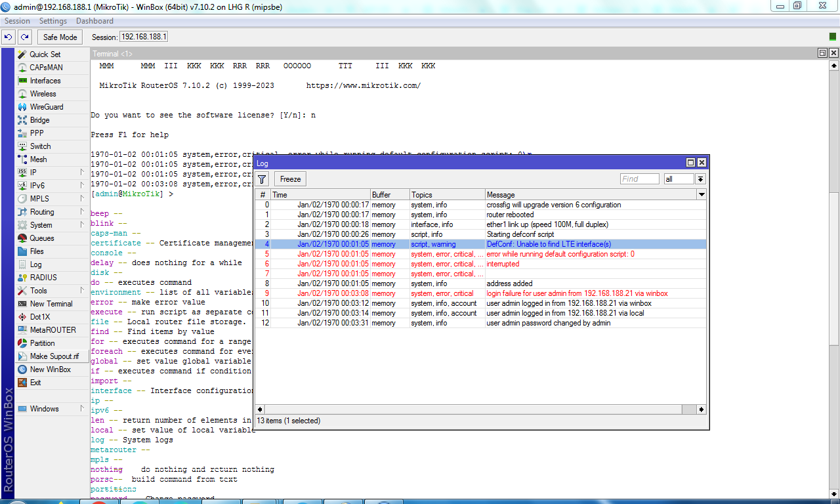Click the Redo arrow in toolbar
The image size is (840, 504).
coord(24,37)
